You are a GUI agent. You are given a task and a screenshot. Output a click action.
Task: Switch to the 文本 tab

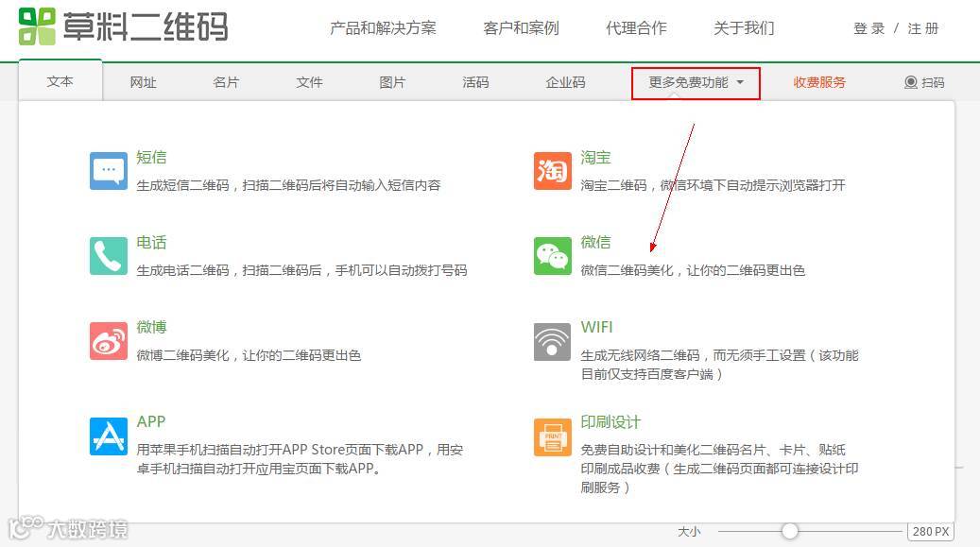(x=60, y=81)
